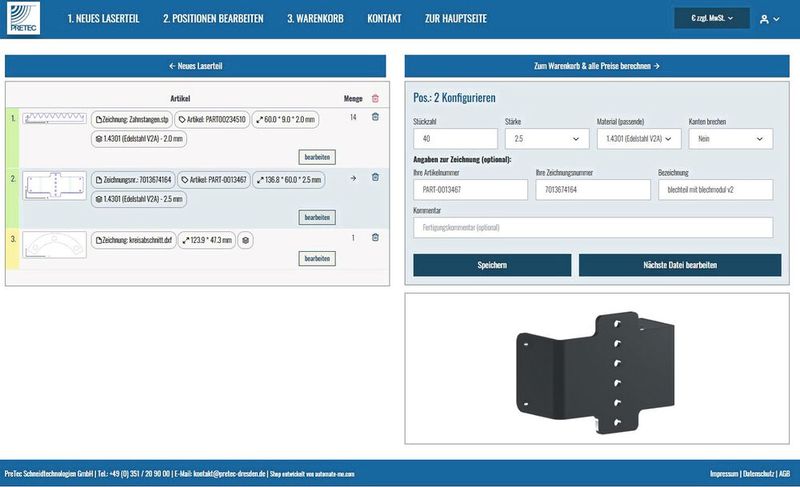Open 3. Warenkorb menu item
The image size is (800, 487).
point(315,18)
